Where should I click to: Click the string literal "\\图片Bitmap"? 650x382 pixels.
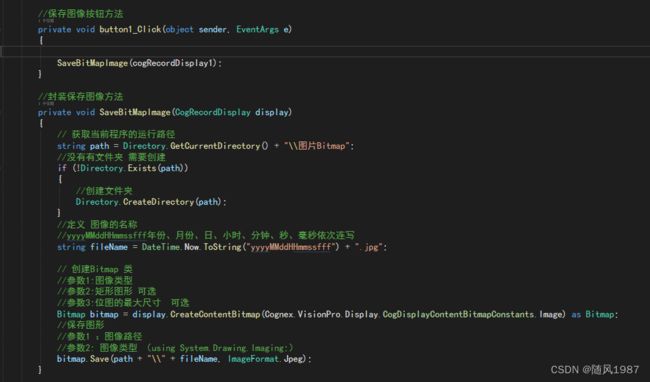point(317,146)
